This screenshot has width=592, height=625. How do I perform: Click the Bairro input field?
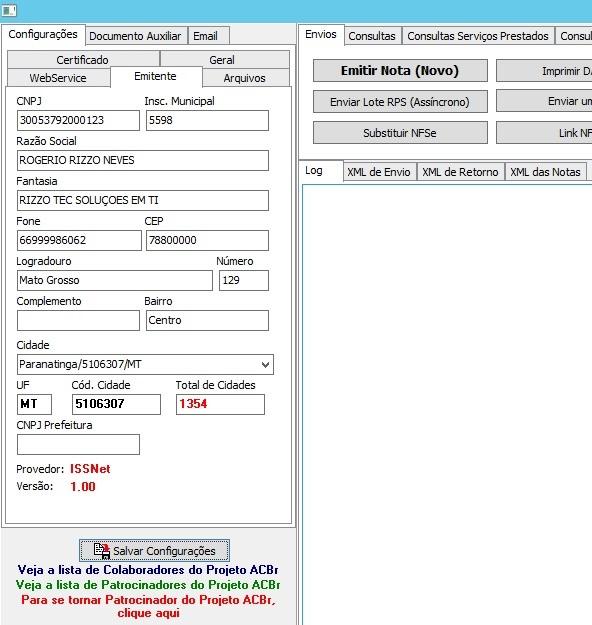click(207, 320)
